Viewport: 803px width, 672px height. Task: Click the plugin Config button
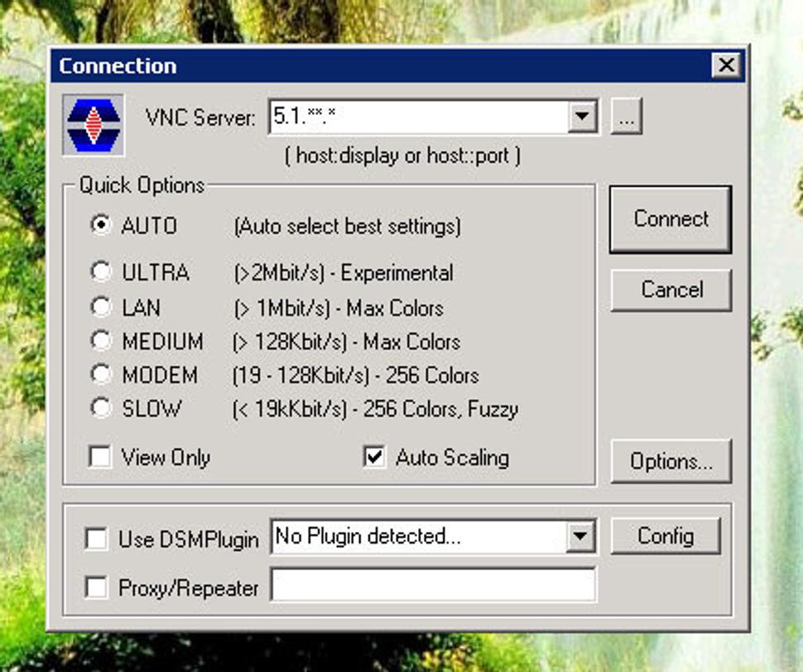tap(666, 535)
